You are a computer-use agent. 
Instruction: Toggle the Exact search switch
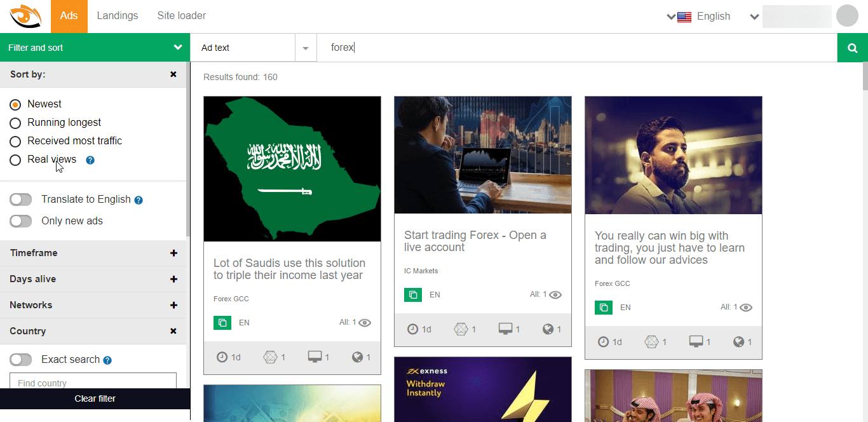pos(21,360)
